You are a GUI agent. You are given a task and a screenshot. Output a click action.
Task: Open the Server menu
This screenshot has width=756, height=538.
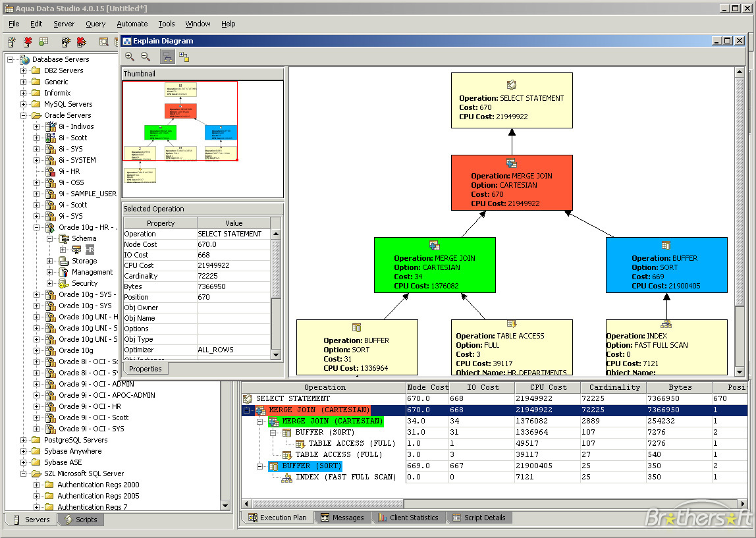(64, 24)
